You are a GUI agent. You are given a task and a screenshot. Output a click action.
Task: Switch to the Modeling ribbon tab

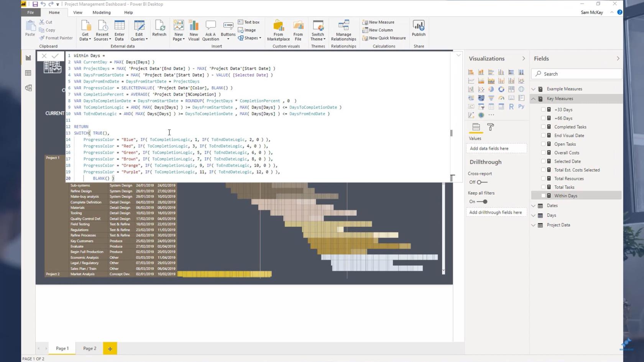coord(101,12)
